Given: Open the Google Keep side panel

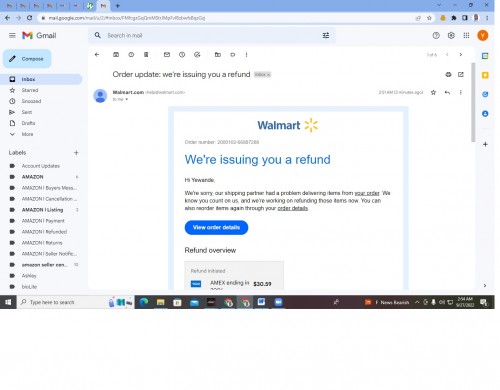Looking at the screenshot, I should pos(485,75).
